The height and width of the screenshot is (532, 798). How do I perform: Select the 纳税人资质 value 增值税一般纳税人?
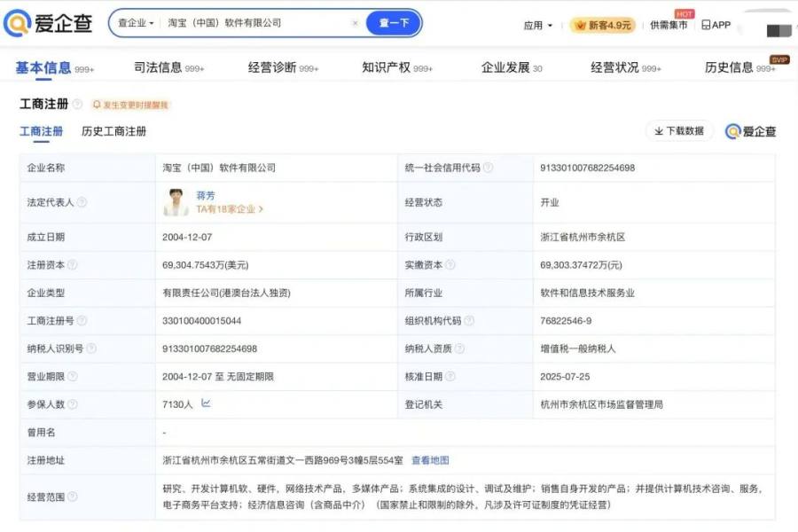click(x=578, y=349)
